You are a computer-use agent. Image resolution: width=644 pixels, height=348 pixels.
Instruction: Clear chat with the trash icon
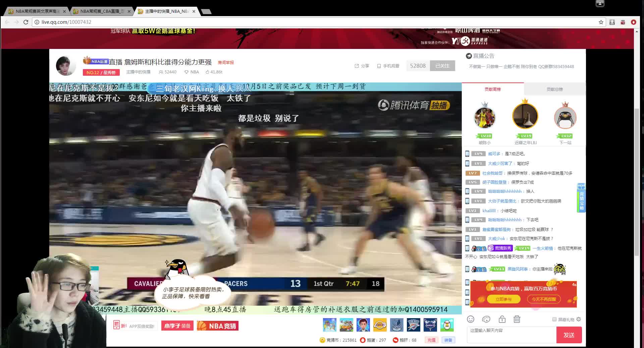click(x=517, y=319)
